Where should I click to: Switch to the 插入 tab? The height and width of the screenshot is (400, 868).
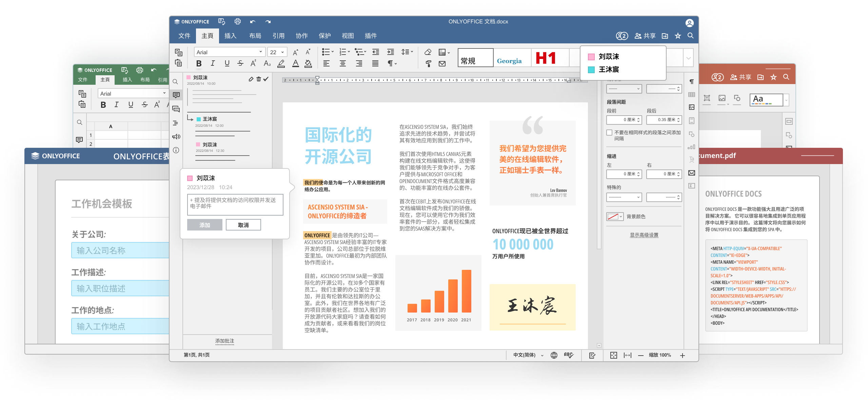tap(230, 36)
